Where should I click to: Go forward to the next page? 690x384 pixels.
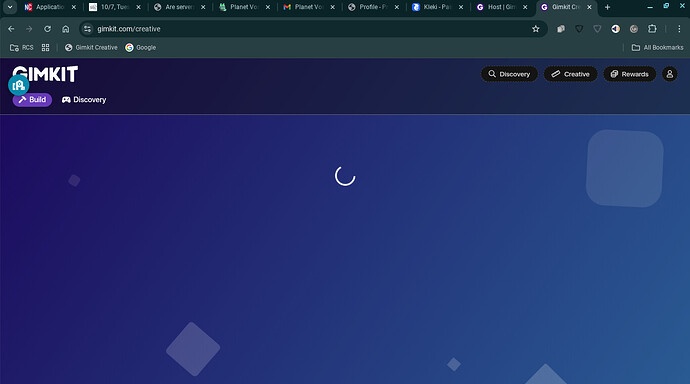point(29,29)
